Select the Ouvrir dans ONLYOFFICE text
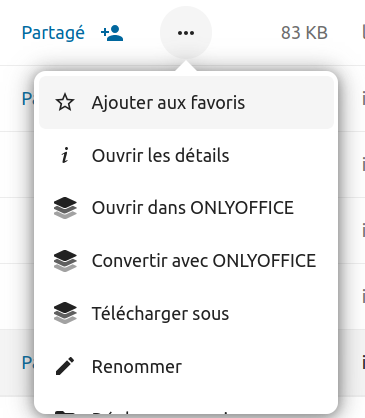This screenshot has width=365, height=418. [x=193, y=208]
